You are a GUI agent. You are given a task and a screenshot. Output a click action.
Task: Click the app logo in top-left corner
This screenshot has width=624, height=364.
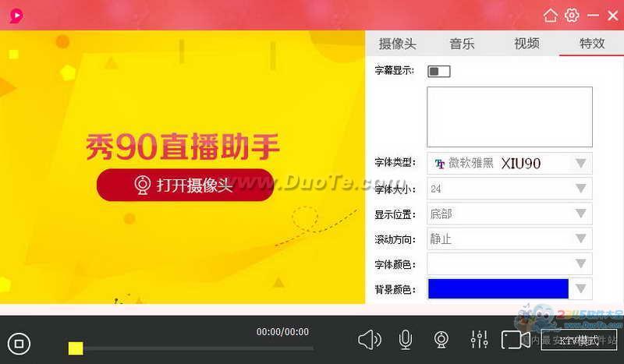point(14,15)
